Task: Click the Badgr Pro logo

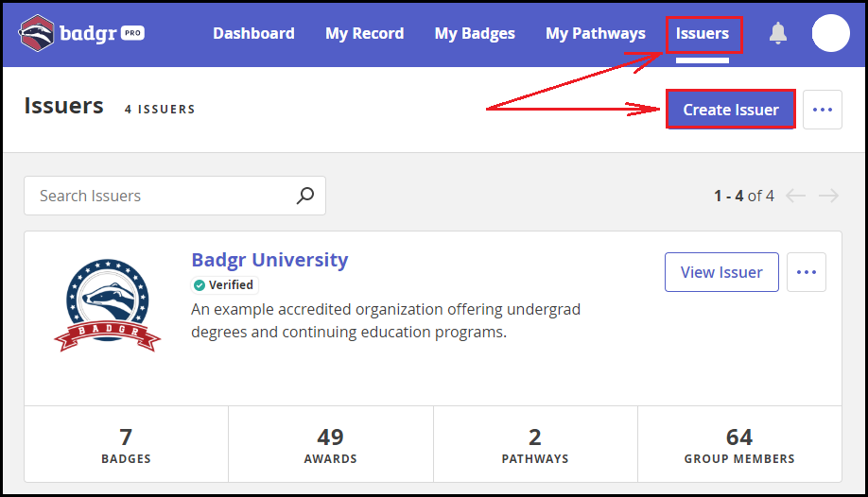Action: (82, 33)
